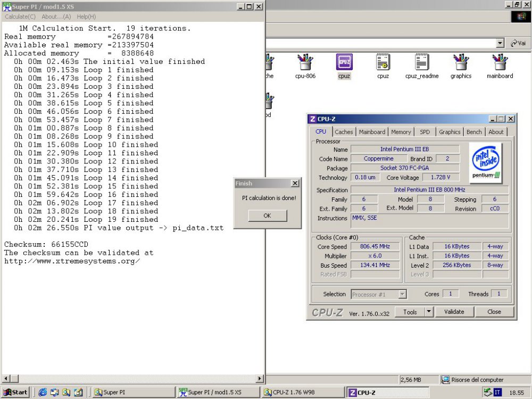Switch to the Memory tab in CPU-Z
The width and height of the screenshot is (532, 399).
coord(401,131)
